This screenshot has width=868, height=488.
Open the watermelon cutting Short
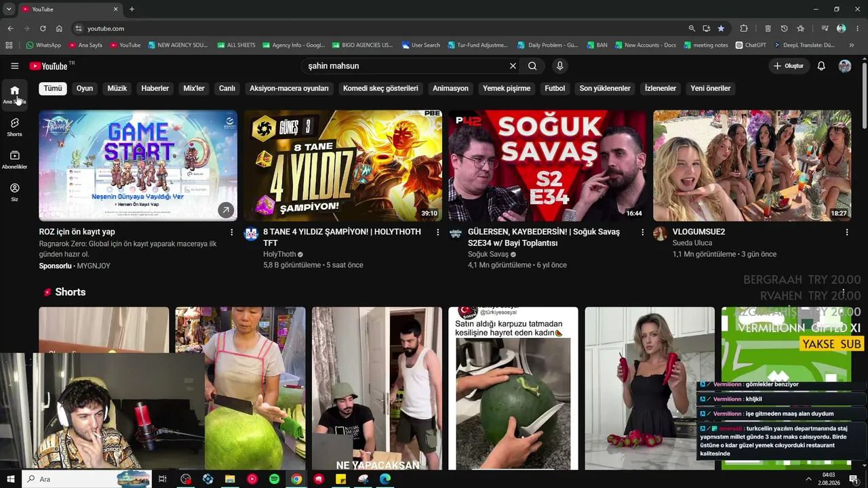(513, 388)
